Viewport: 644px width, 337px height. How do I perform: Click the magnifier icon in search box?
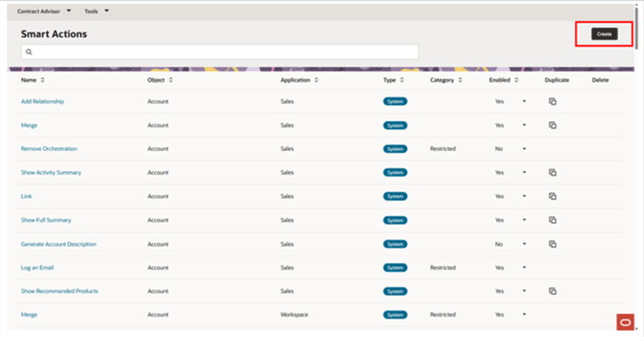(29, 52)
